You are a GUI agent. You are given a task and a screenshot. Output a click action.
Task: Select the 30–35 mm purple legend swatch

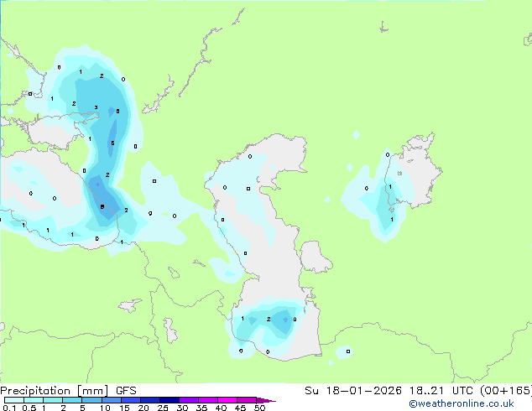coord(188,400)
